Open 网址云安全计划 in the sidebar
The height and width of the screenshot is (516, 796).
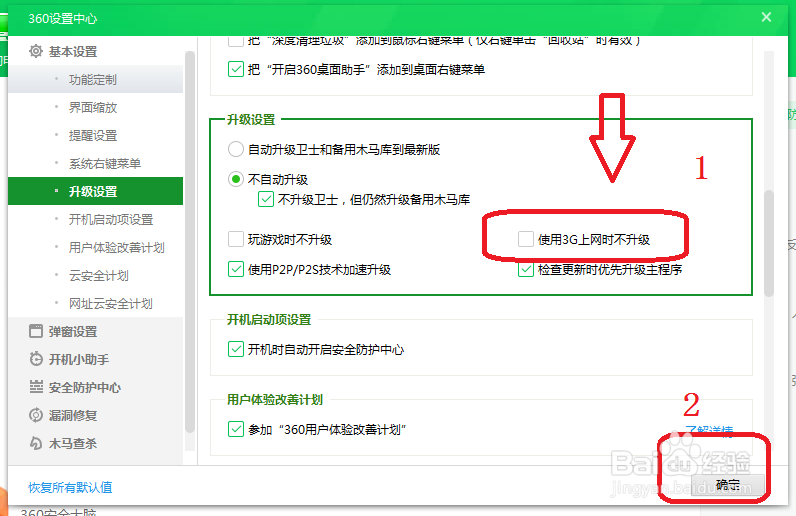tap(95, 303)
